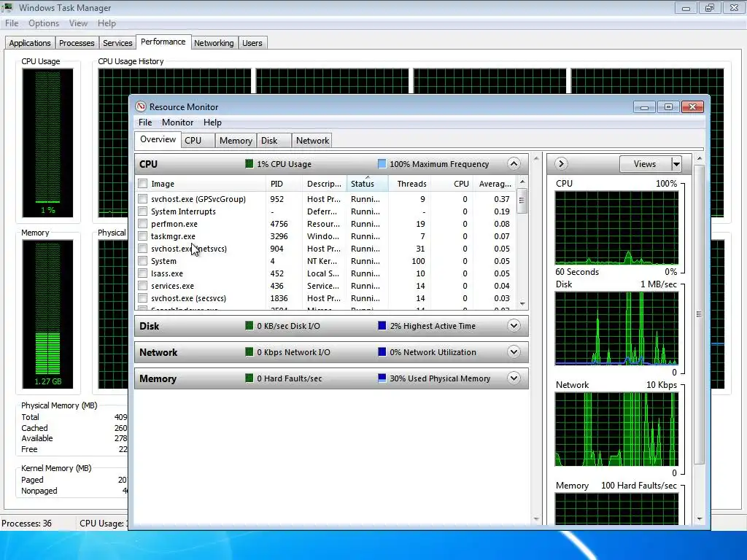Check the System process checkbox
Image resolution: width=747 pixels, height=560 pixels.
[x=142, y=260]
